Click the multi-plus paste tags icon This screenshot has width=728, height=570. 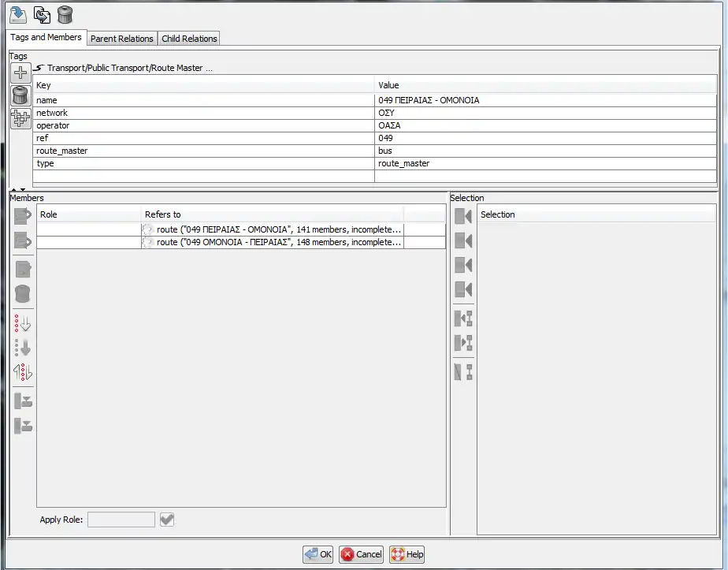pyautogui.click(x=21, y=118)
